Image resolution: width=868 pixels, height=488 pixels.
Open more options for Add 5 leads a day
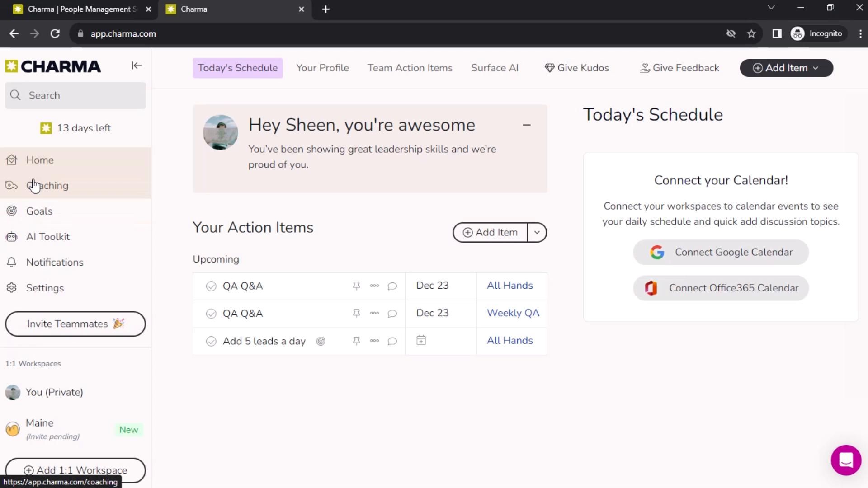tap(374, 341)
